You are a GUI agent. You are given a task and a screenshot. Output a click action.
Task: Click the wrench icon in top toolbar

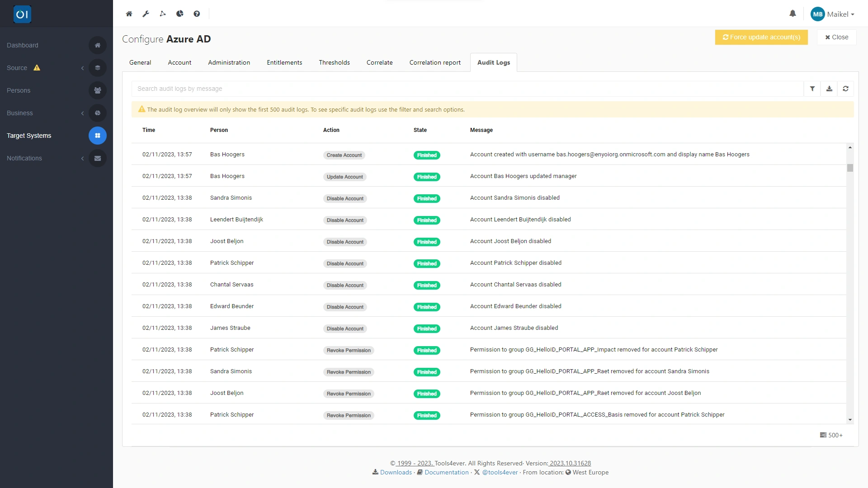point(146,14)
